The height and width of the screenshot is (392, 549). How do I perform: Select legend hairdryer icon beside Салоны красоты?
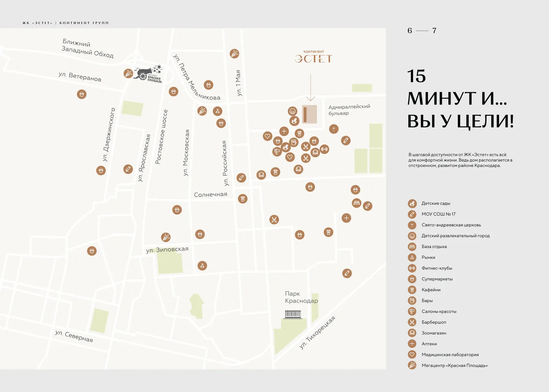(x=412, y=312)
